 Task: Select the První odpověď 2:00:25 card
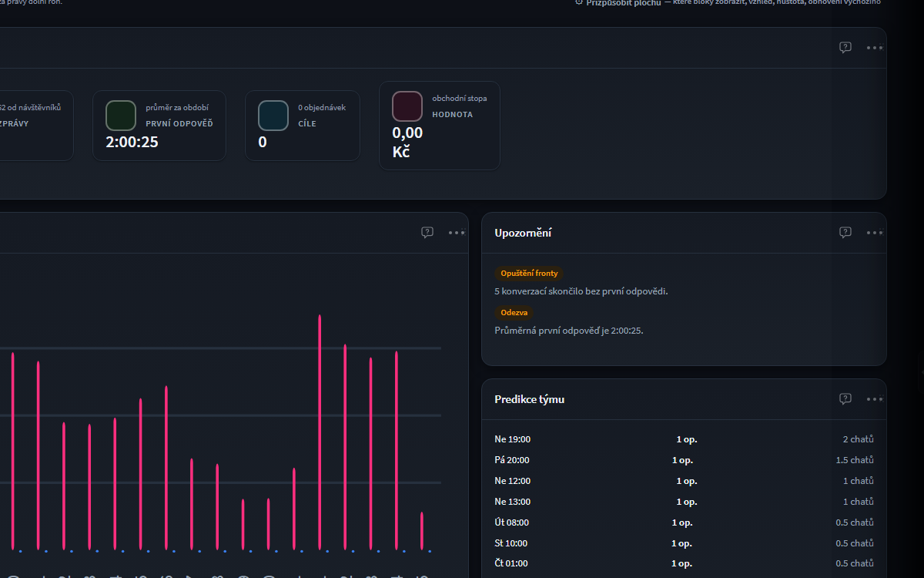(x=159, y=126)
